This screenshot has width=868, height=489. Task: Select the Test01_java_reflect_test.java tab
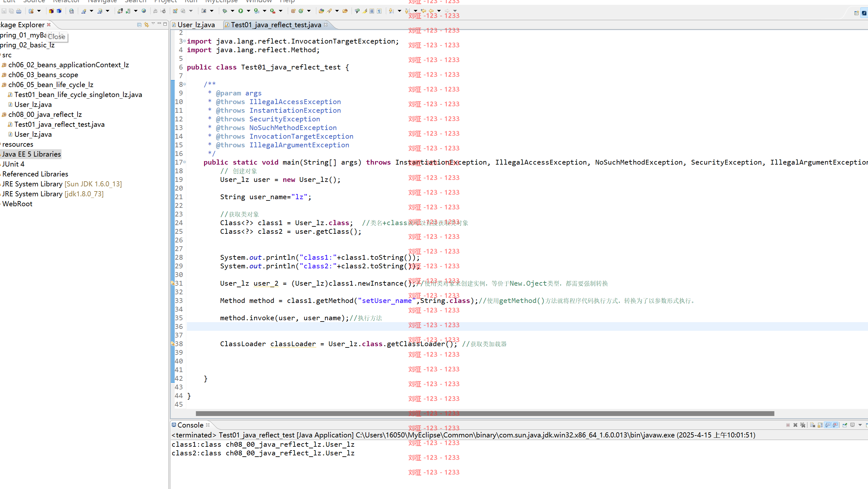tap(276, 25)
